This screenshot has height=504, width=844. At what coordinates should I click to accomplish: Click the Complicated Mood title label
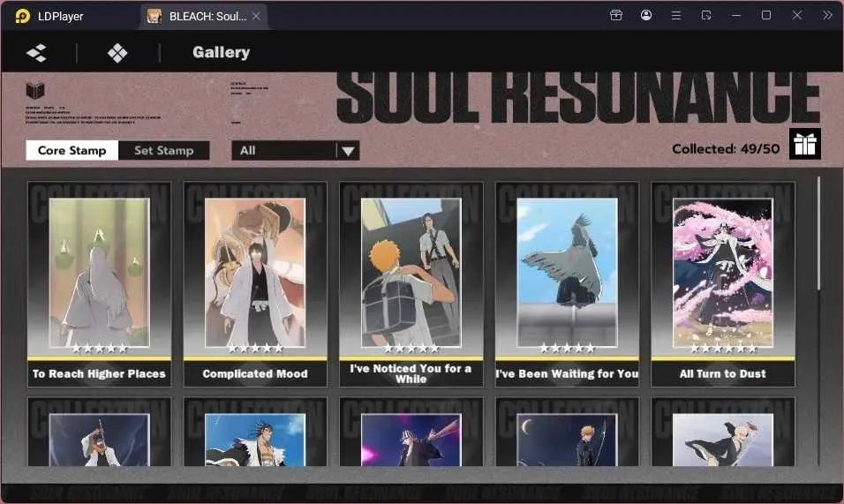click(x=255, y=374)
